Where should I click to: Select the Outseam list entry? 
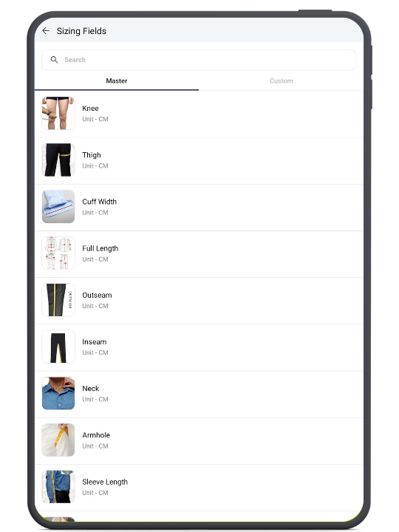pos(199,301)
